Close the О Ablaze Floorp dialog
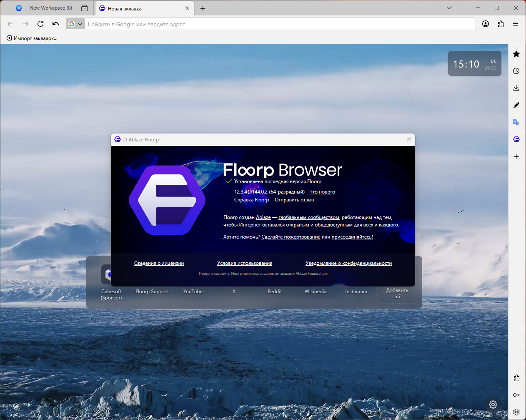Screen dimensions: 526x420 point(409,139)
